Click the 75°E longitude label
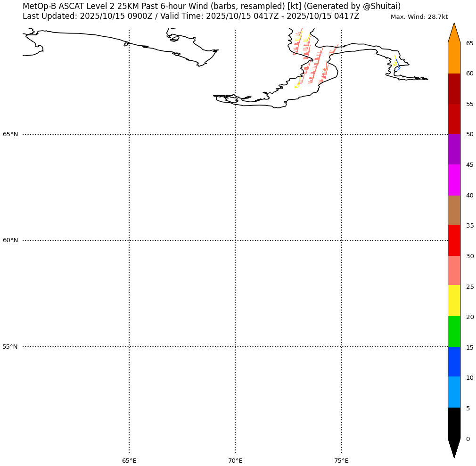This screenshot has width=476, height=466. [342, 460]
